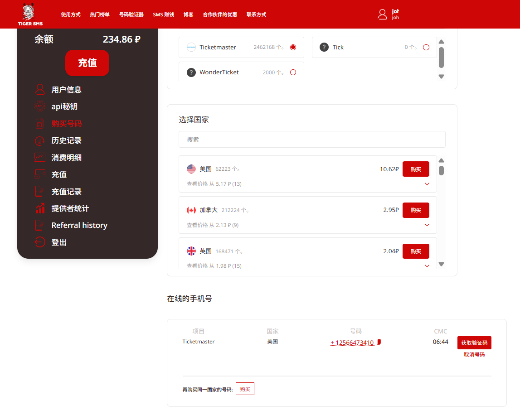Click the chart icon beside 消费明细
520x420 pixels.
click(40, 158)
